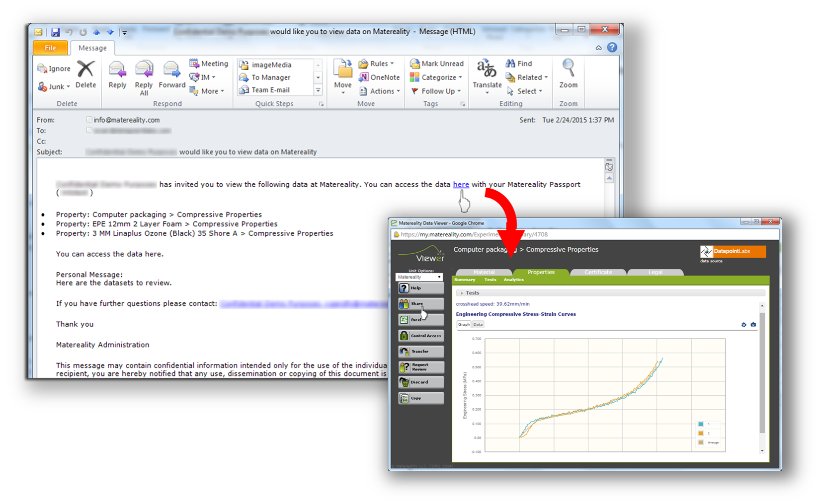
Task: Toggle the Average series in legend
Action: [701, 442]
